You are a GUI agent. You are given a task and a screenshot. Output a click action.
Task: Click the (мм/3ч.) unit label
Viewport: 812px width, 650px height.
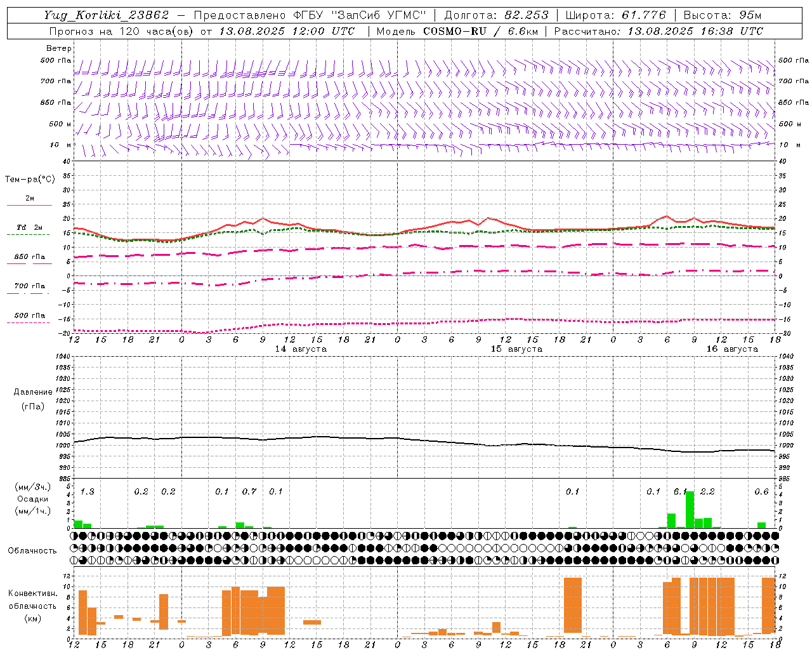coord(33,487)
